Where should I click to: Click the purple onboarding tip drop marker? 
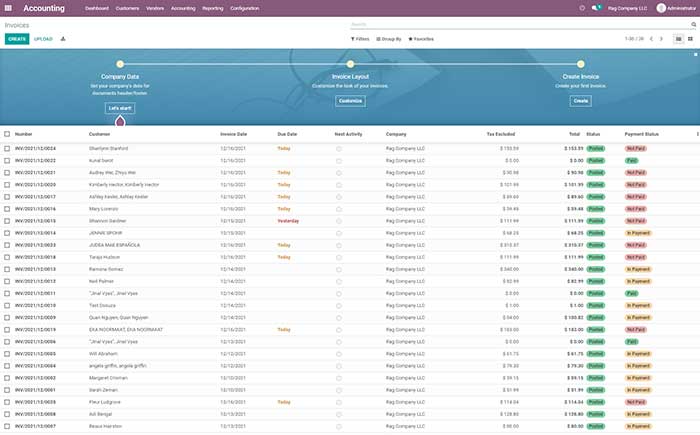click(x=120, y=121)
